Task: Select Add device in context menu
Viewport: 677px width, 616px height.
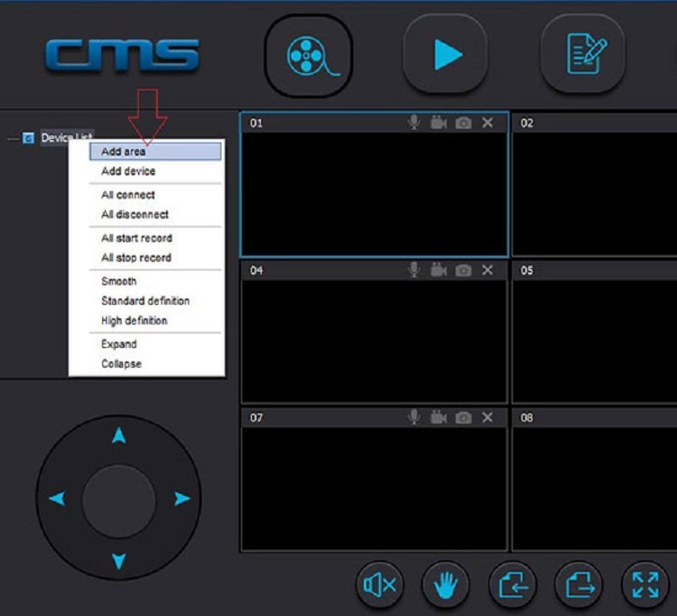Action: tap(128, 171)
